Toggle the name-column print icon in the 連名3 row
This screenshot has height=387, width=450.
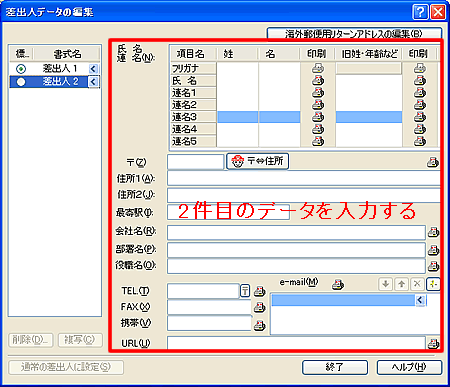click(x=318, y=117)
